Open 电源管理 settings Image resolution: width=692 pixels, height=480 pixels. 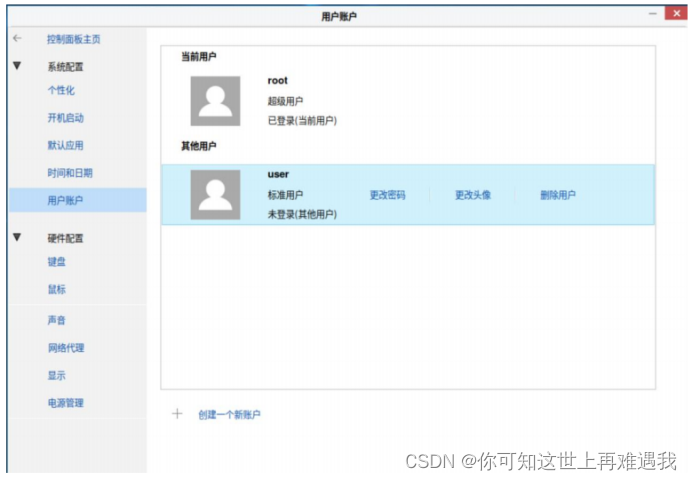tap(66, 403)
